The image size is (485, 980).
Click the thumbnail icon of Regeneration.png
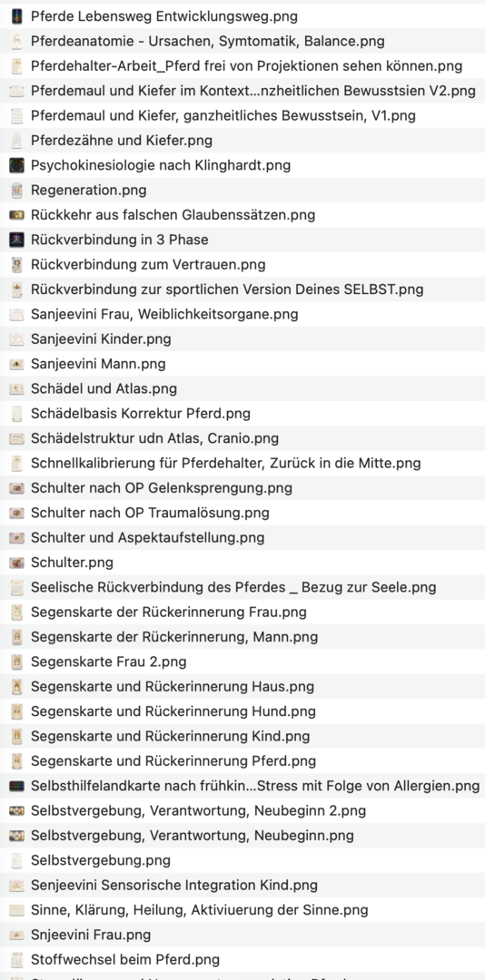pyautogui.click(x=17, y=191)
